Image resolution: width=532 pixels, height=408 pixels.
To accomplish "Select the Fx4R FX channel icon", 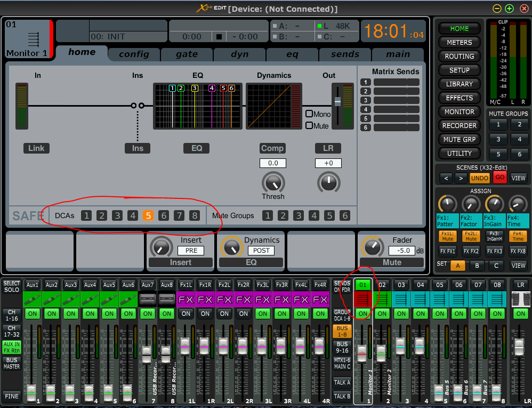I will [320, 299].
